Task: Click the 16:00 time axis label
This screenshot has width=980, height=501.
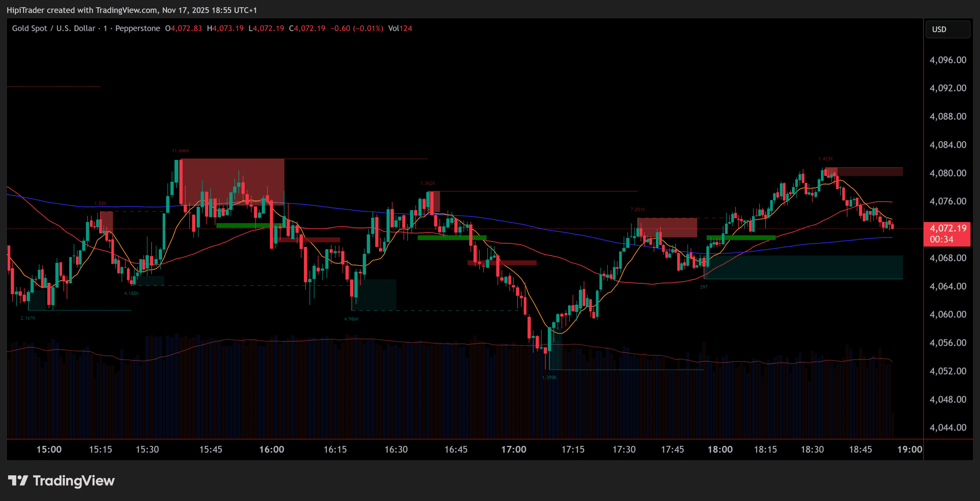Action: pyautogui.click(x=271, y=449)
